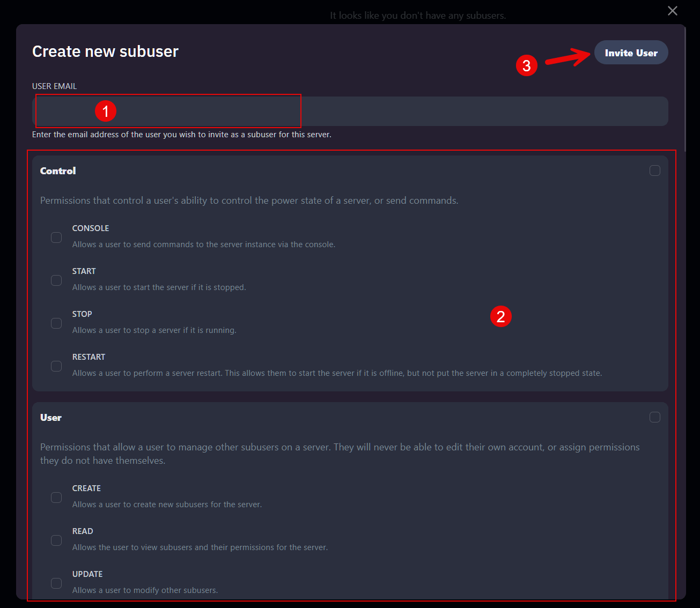
Task: Click the email address helper text
Action: (x=182, y=135)
